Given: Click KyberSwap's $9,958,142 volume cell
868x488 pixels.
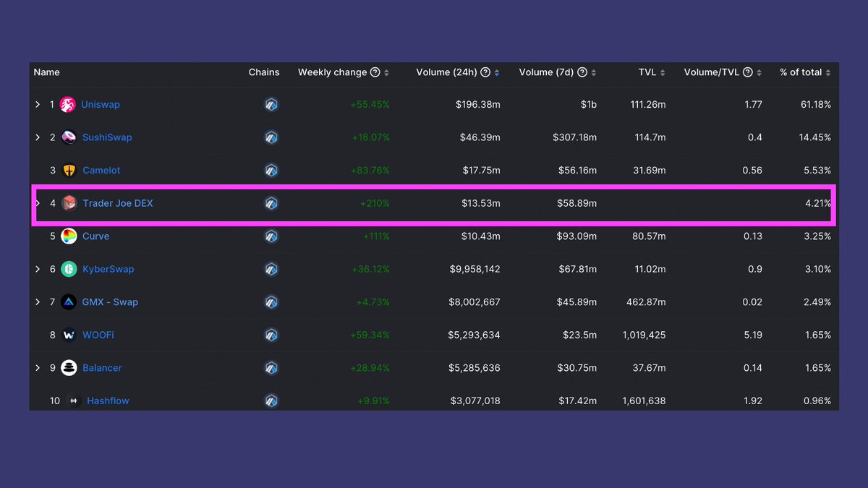Looking at the screenshot, I should 475,269.
